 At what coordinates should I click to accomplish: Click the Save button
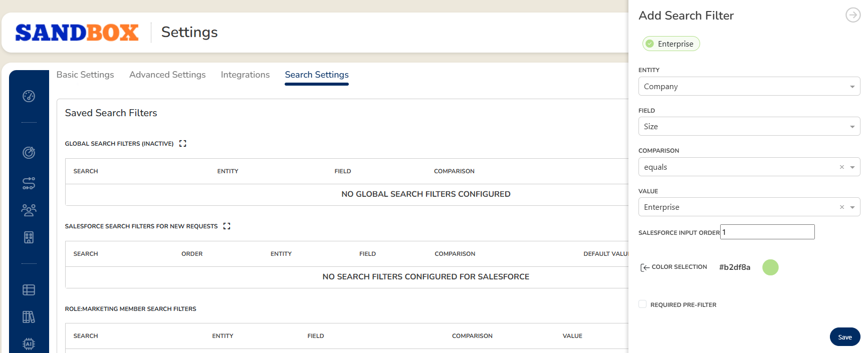(x=844, y=337)
